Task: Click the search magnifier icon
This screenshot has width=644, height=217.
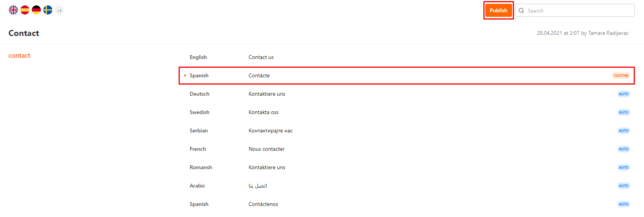Action: [521, 11]
